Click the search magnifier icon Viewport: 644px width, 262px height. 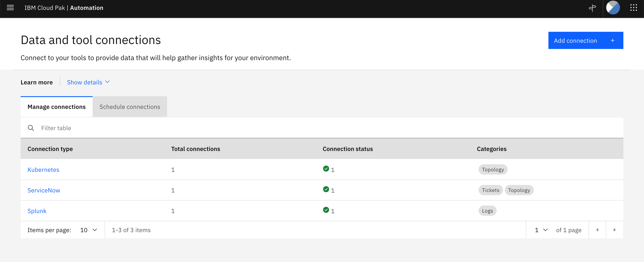pos(31,128)
